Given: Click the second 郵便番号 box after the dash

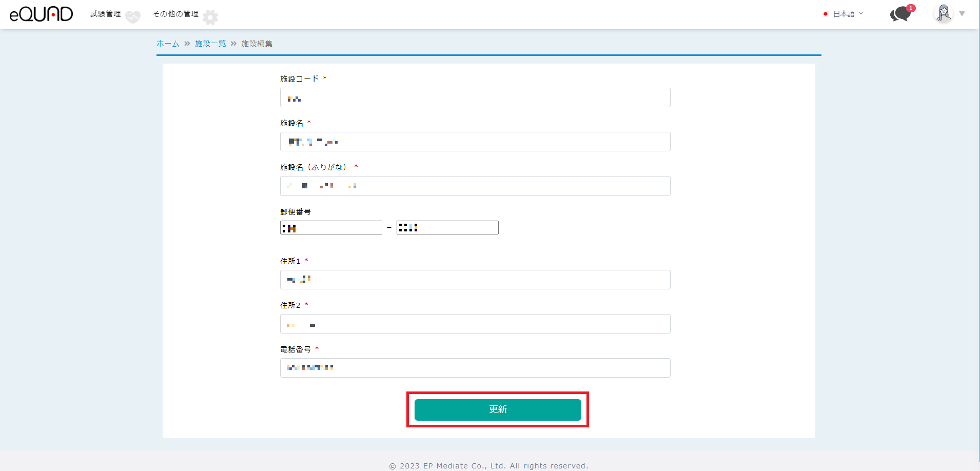Looking at the screenshot, I should click(447, 227).
